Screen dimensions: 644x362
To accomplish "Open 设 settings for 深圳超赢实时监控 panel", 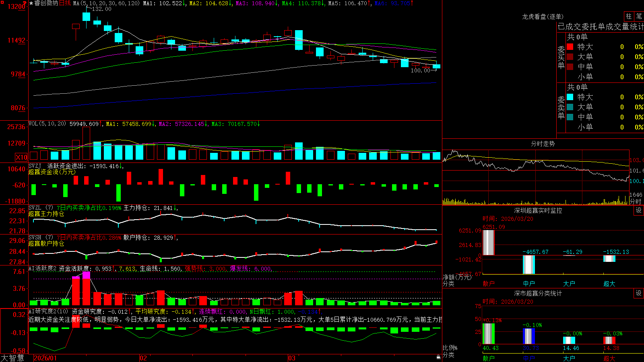I will [x=639, y=210].
